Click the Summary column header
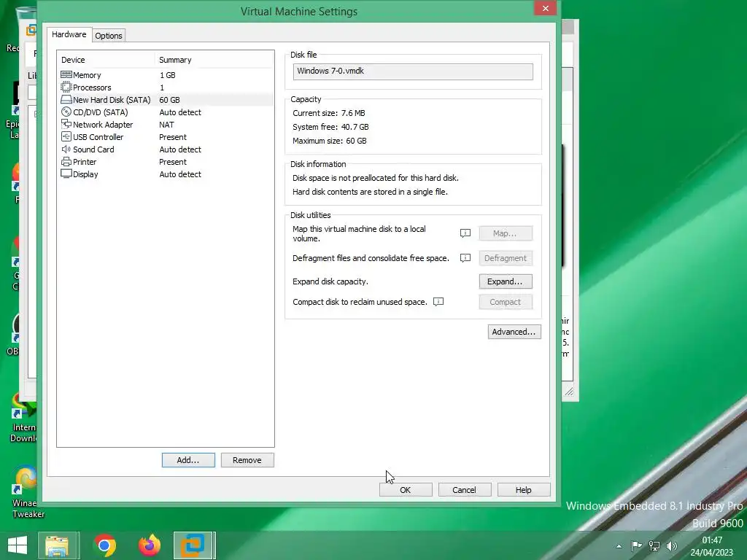 [x=214, y=60]
